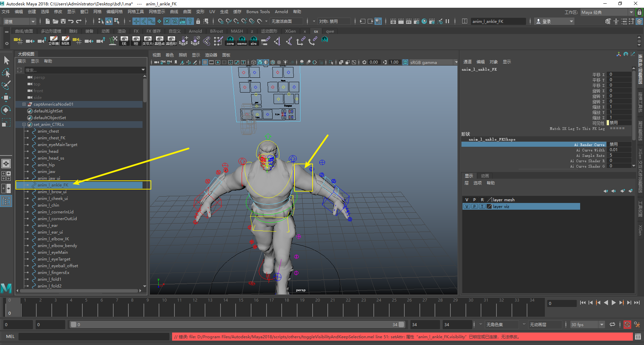Viewport: 644px width, 345px height.
Task: Click the MSR shelf icon
Action: [x=66, y=41]
